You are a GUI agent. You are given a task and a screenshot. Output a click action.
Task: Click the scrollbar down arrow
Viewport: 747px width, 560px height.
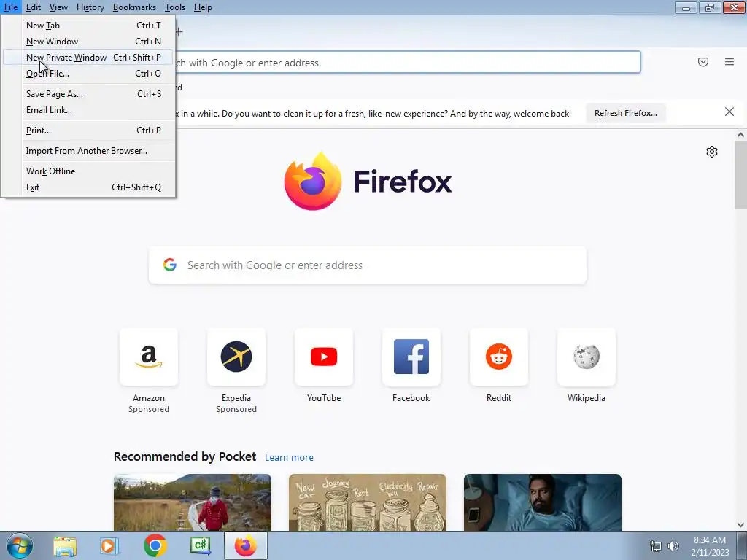coord(740,525)
